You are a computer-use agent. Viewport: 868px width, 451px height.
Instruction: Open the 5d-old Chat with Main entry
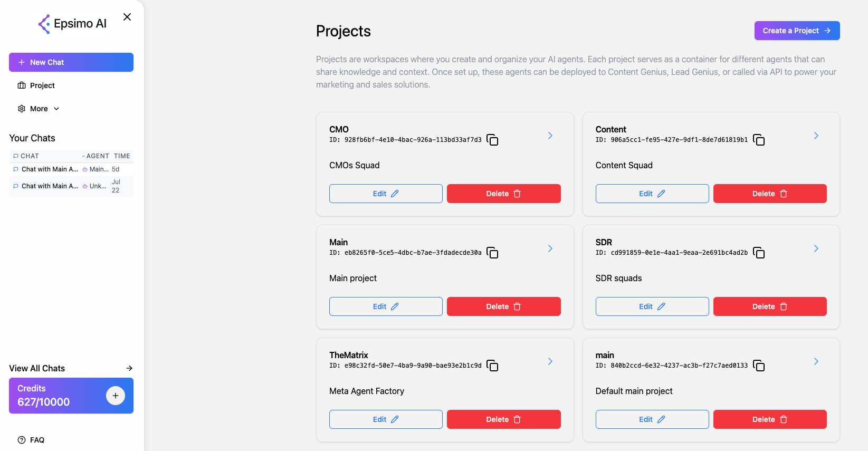pyautogui.click(x=50, y=169)
